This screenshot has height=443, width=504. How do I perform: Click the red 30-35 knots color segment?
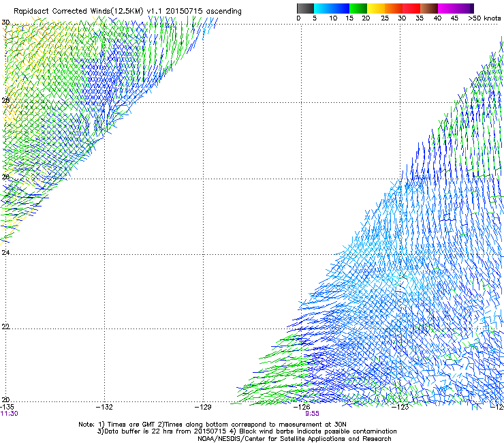coord(411,8)
